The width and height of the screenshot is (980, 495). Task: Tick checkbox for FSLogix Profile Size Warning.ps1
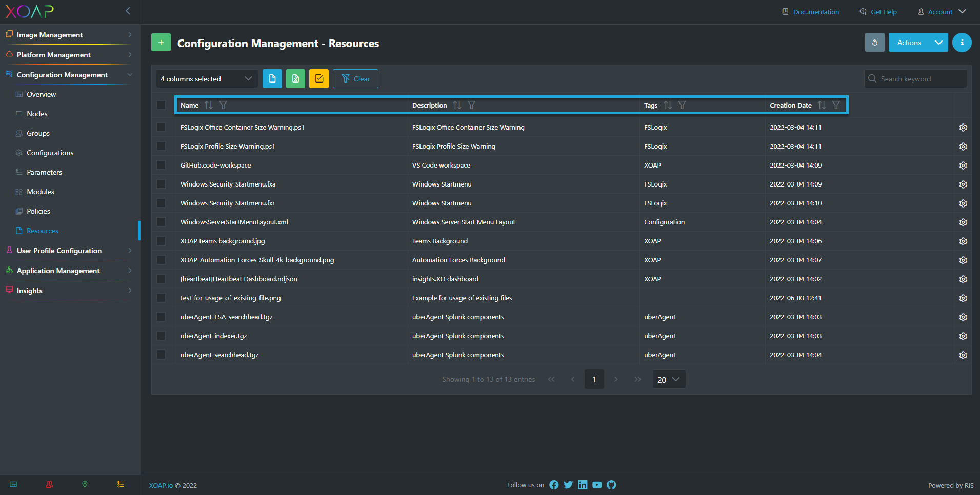(x=161, y=147)
